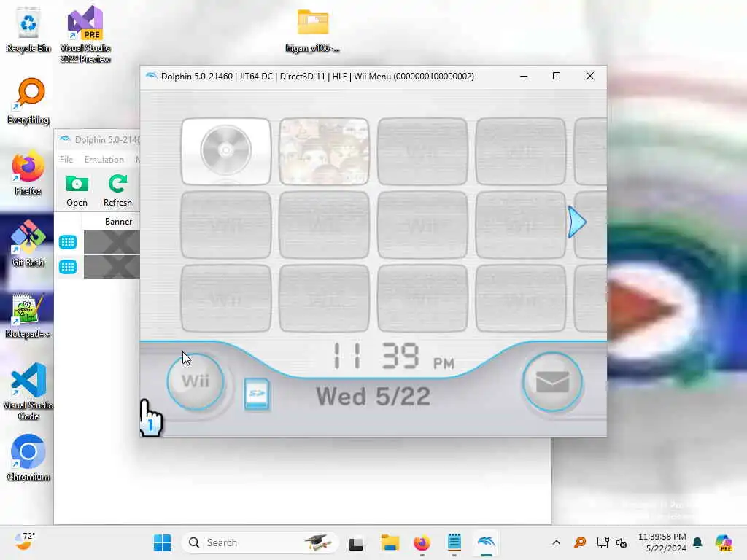Launch Chromium desktop shortcut
The image size is (747, 560).
click(28, 458)
